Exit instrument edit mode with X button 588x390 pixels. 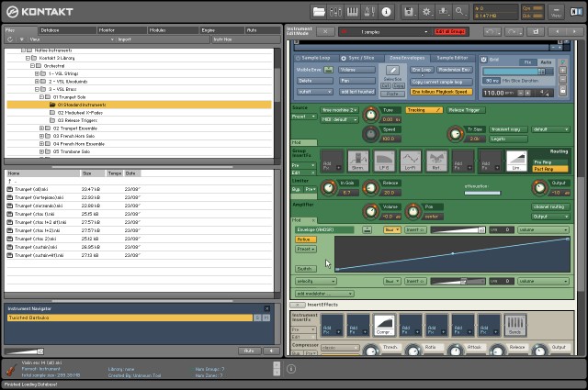coord(325,32)
